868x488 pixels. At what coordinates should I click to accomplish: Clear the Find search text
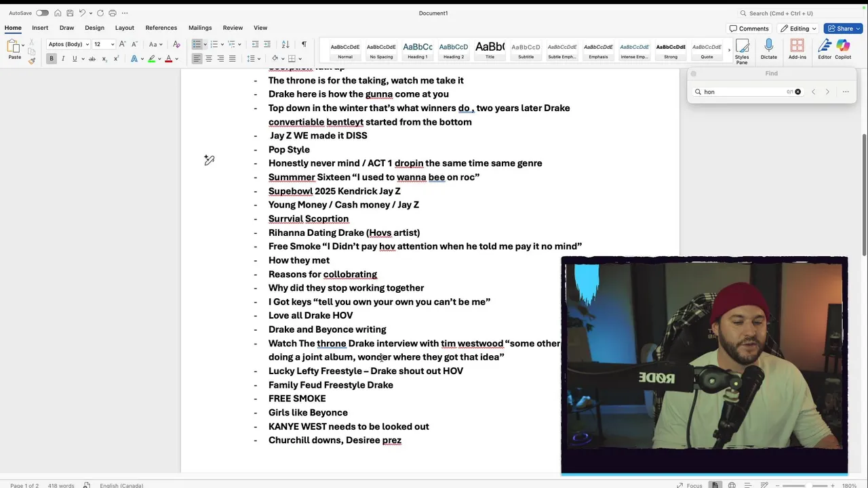click(x=797, y=91)
